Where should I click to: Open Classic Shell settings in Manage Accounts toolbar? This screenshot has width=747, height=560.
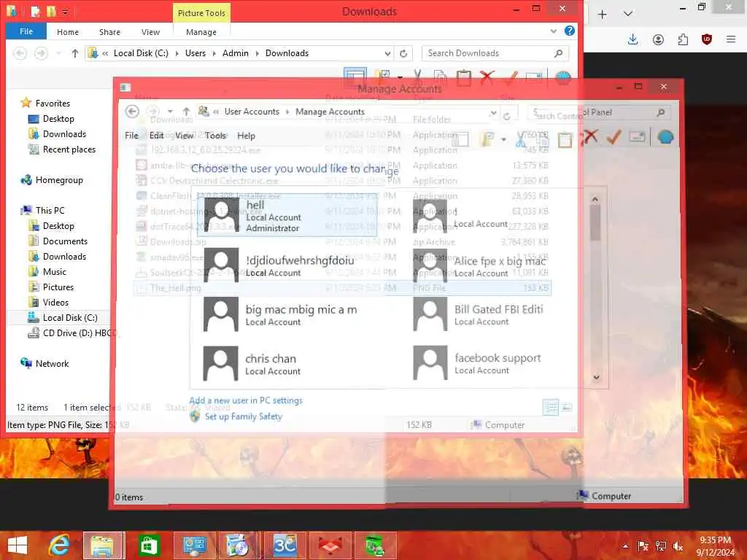pos(665,137)
